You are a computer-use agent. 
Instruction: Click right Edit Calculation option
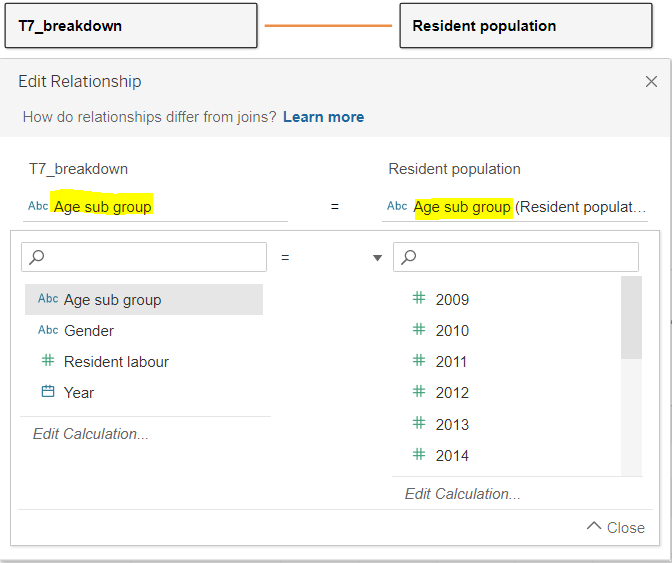(463, 494)
